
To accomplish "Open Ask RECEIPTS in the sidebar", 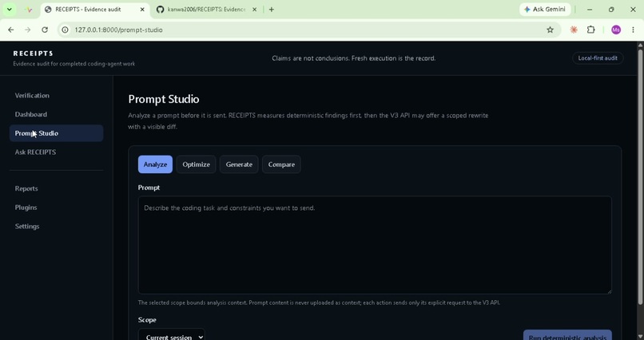I will (x=56, y=152).
